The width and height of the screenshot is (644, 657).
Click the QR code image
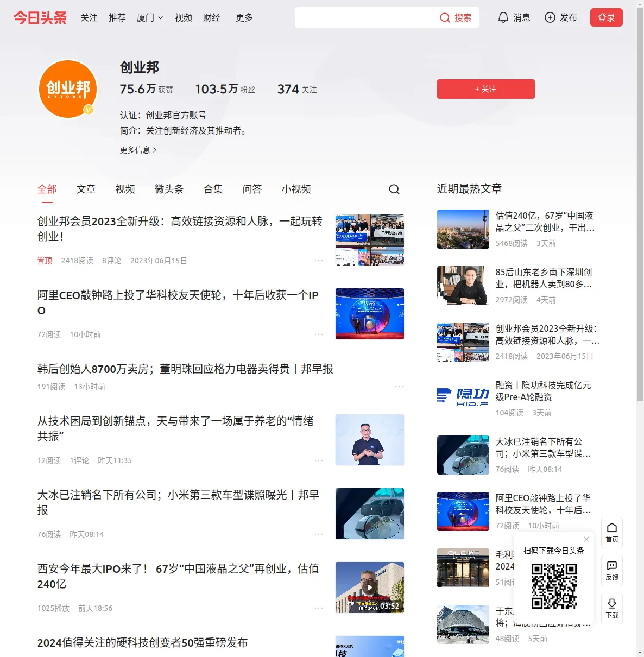[554, 586]
